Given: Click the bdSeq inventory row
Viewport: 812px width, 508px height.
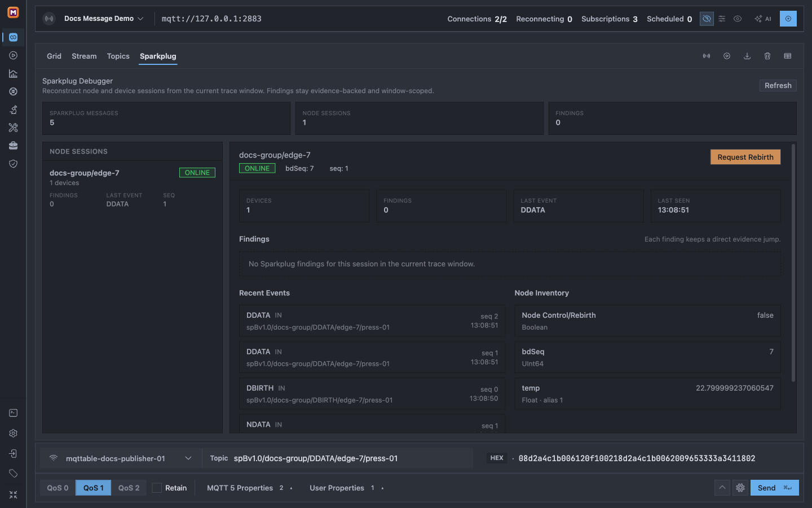Looking at the screenshot, I should [647, 357].
